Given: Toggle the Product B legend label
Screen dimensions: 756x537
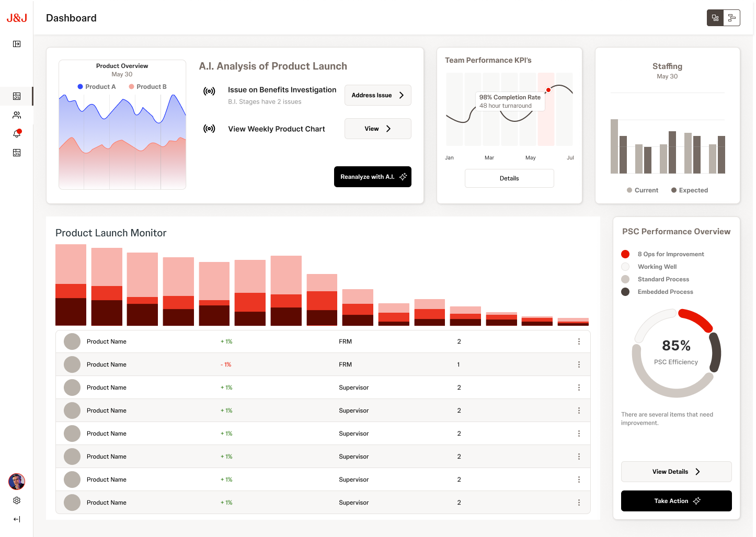Looking at the screenshot, I should click(x=152, y=87).
